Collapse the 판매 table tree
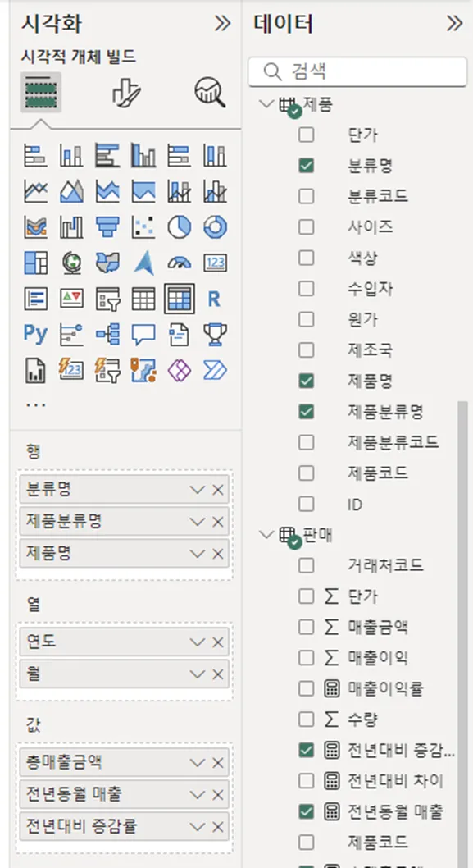The width and height of the screenshot is (473, 868). pos(266,534)
